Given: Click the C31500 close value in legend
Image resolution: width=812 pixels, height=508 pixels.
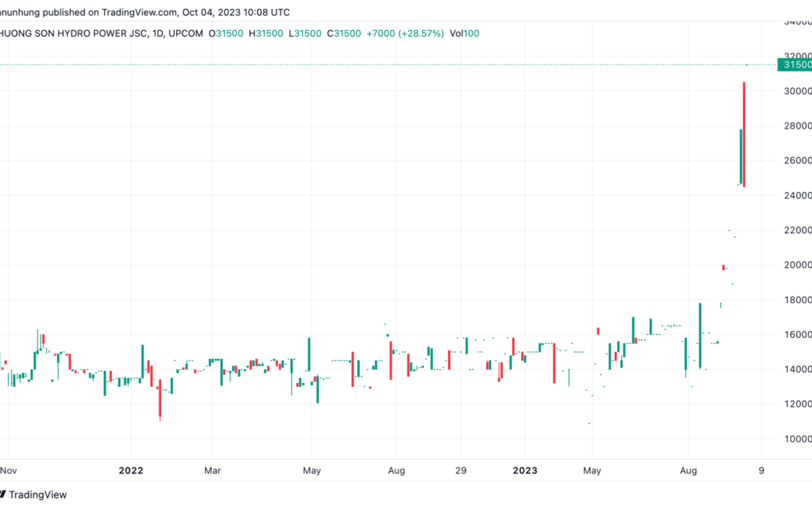Looking at the screenshot, I should tap(344, 34).
